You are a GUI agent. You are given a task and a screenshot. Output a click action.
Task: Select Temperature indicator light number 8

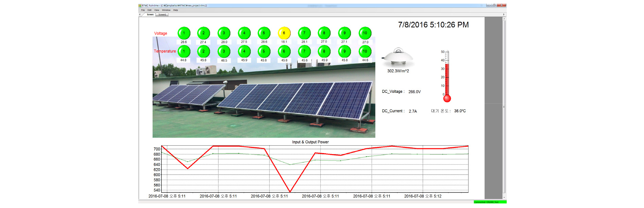tap(324, 51)
